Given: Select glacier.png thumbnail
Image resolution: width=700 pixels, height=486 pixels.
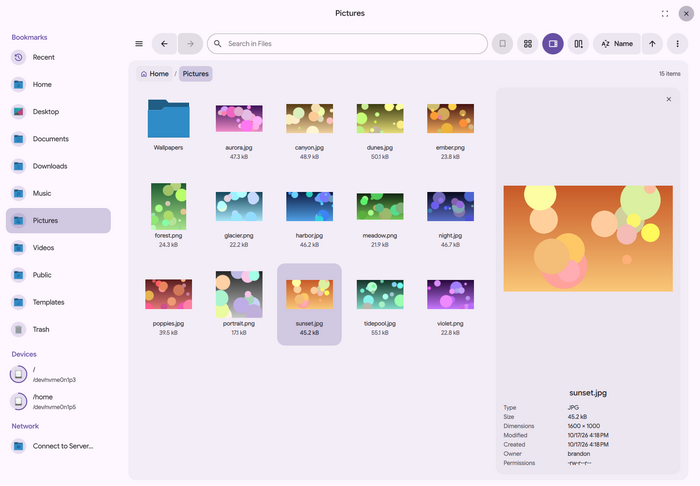Looking at the screenshot, I should coord(239,207).
